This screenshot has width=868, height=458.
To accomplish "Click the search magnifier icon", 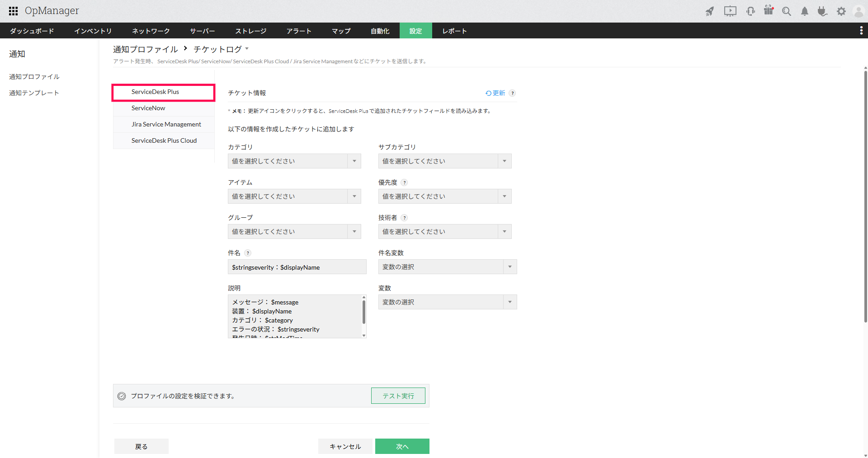I will [x=787, y=11].
